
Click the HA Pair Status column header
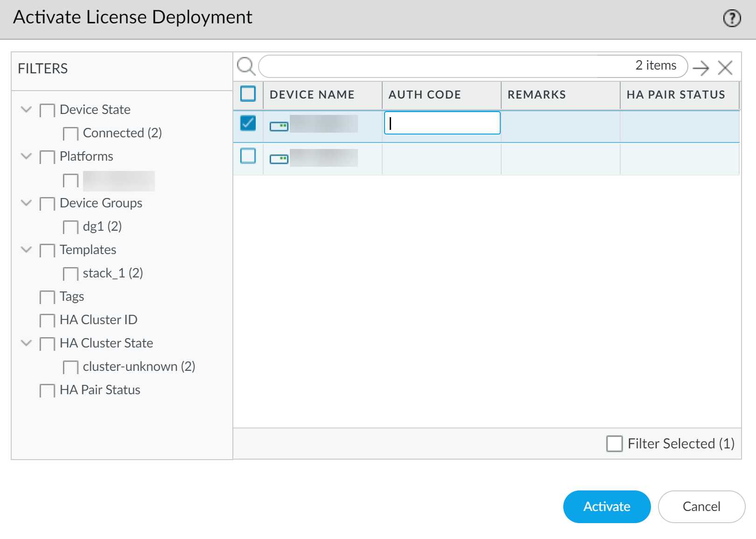tap(675, 95)
